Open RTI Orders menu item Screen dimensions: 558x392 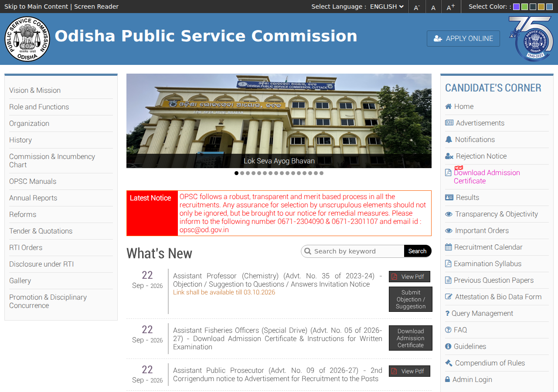pos(26,248)
